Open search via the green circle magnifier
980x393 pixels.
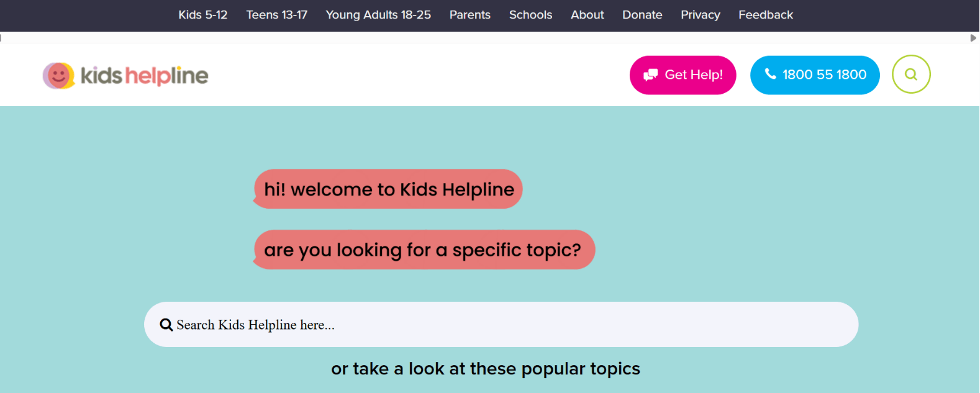(910, 75)
